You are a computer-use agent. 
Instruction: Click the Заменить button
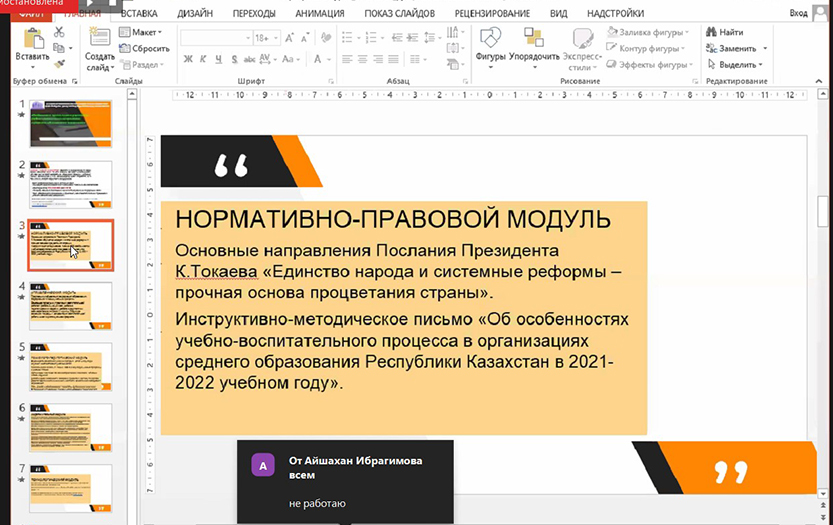point(737,48)
